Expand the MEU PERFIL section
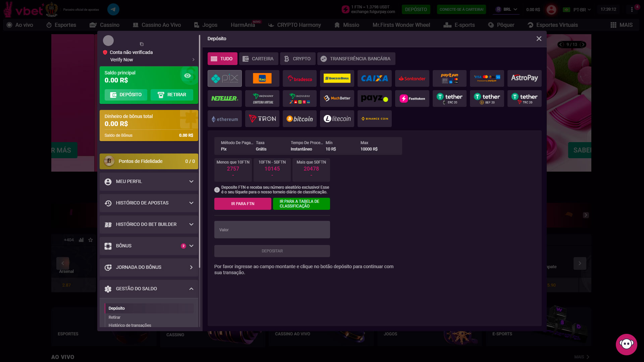644x362 pixels. click(x=149, y=181)
